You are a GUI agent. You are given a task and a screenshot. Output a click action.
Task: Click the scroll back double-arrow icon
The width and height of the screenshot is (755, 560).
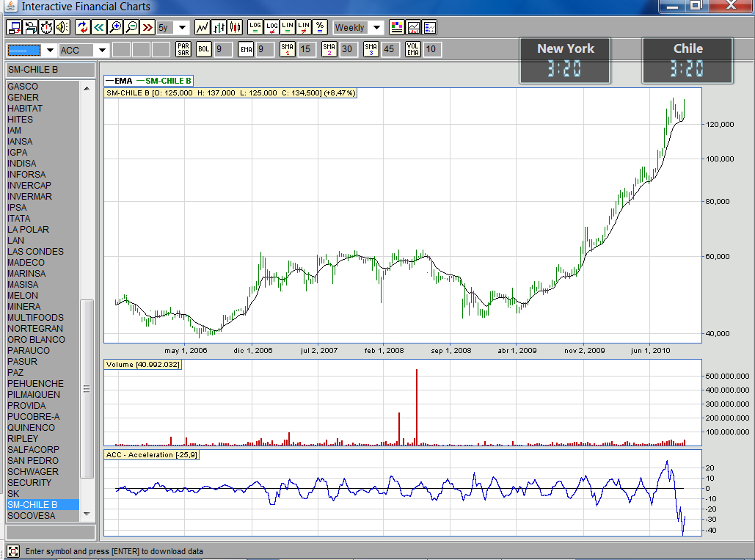point(99,27)
